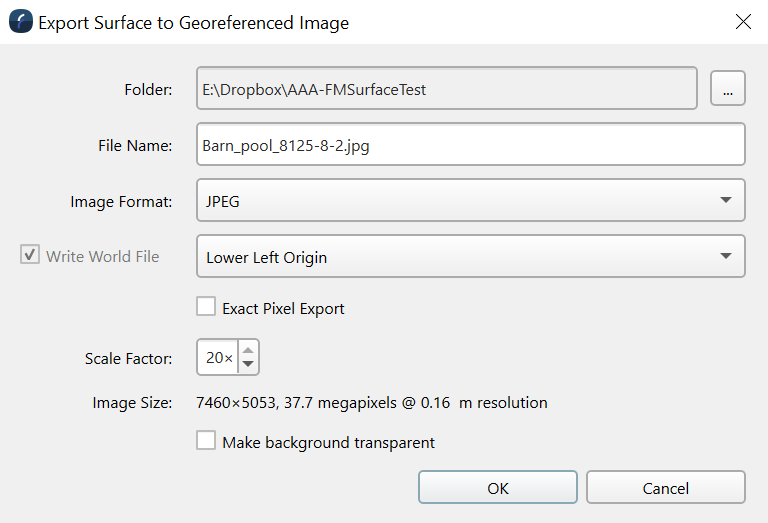Click the Exact Pixel Export label
768x523 pixels.
(283, 308)
